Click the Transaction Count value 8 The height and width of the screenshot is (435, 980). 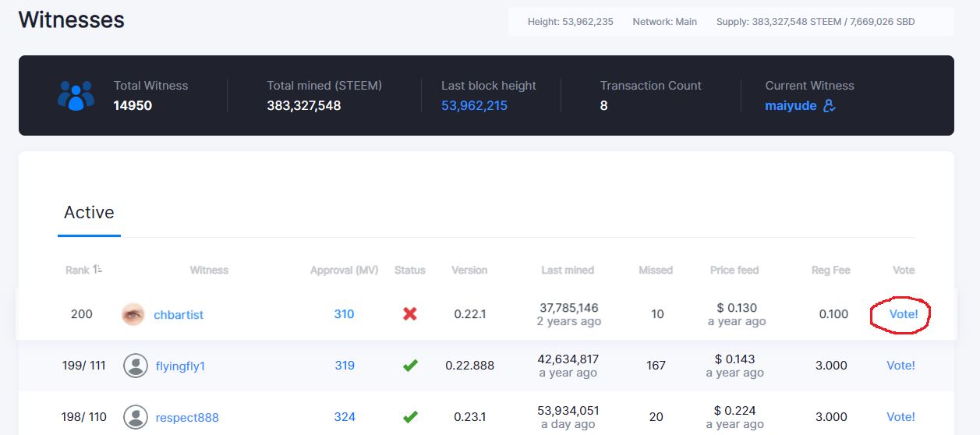pos(603,105)
